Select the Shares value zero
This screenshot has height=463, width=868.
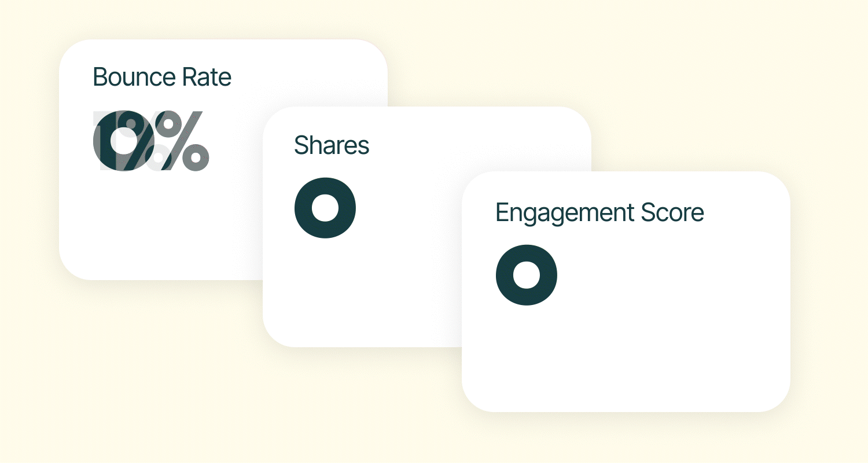(325, 208)
